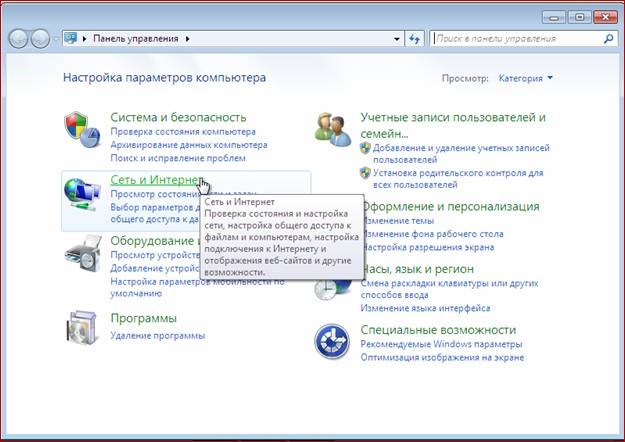Open the Hardware and Sound printer icon
This screenshot has width=625, height=442.
[x=83, y=253]
